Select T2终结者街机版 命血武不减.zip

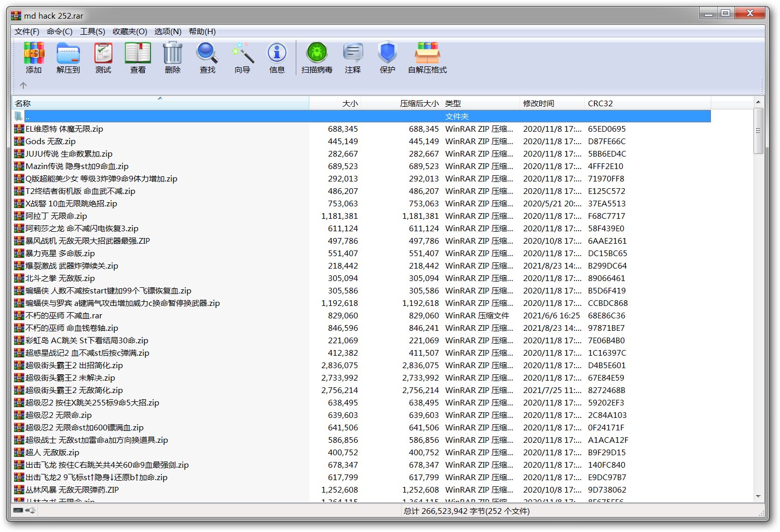point(362,191)
